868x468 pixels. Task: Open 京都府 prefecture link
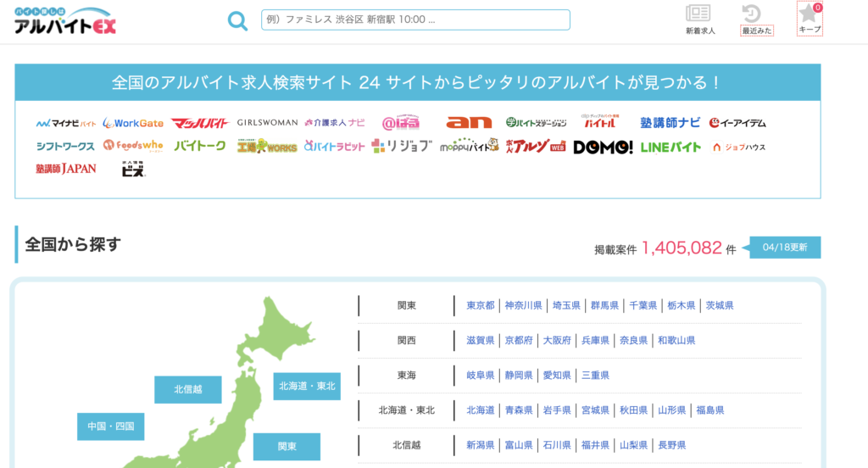(519, 341)
